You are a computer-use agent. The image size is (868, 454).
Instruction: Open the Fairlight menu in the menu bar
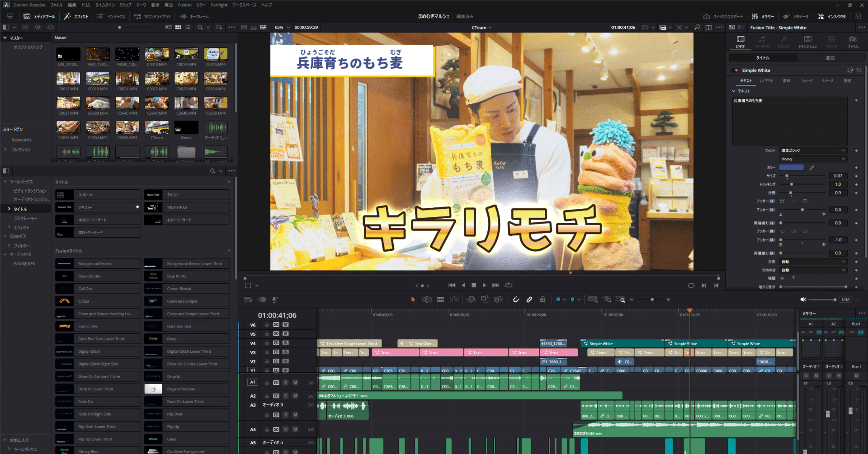pos(219,5)
